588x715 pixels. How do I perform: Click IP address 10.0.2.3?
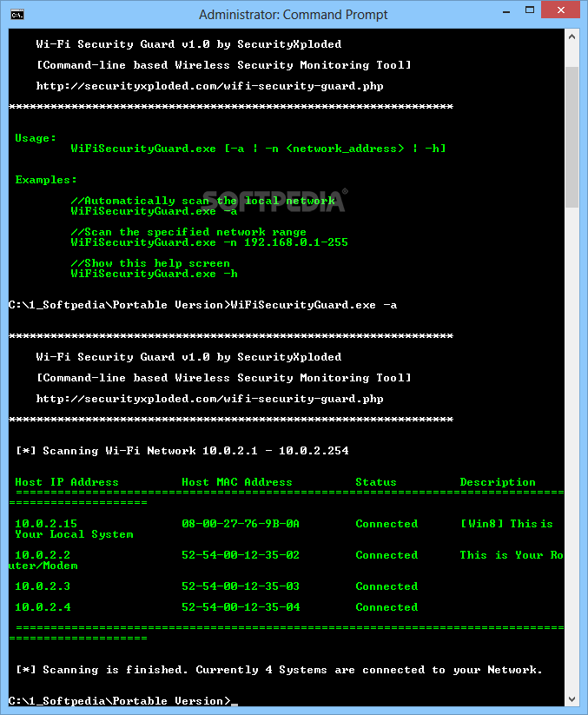43,586
